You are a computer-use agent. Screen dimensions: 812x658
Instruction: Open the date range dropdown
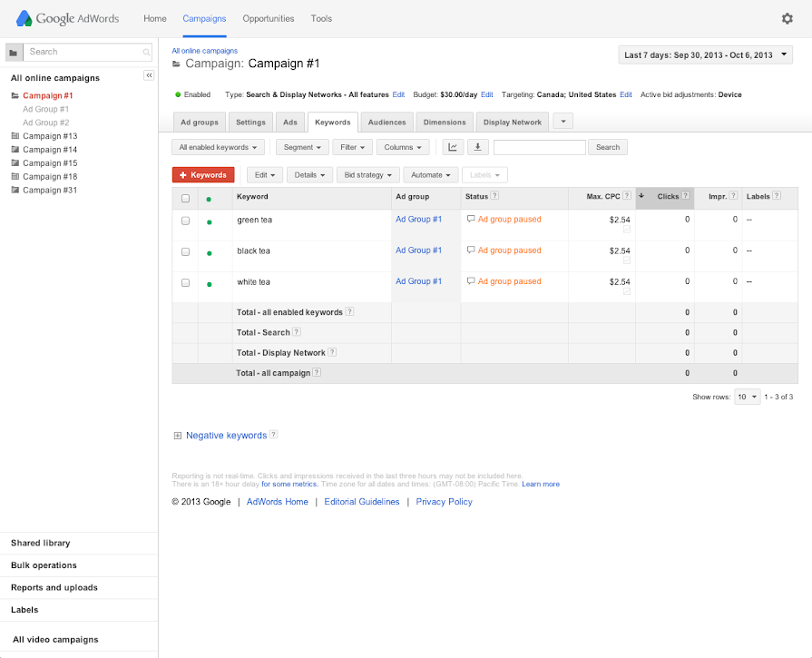(x=704, y=55)
